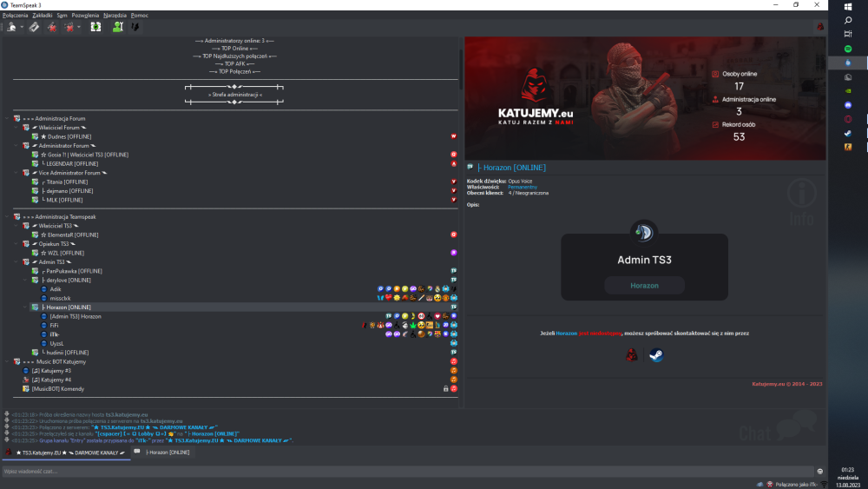
Task: Click the Katujemy.eu © 2014 - 2023 link
Action: click(x=786, y=384)
